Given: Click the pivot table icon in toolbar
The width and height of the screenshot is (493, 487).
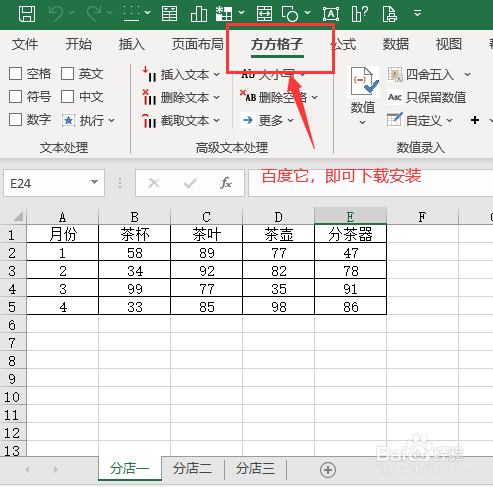Looking at the screenshot, I should [x=224, y=14].
